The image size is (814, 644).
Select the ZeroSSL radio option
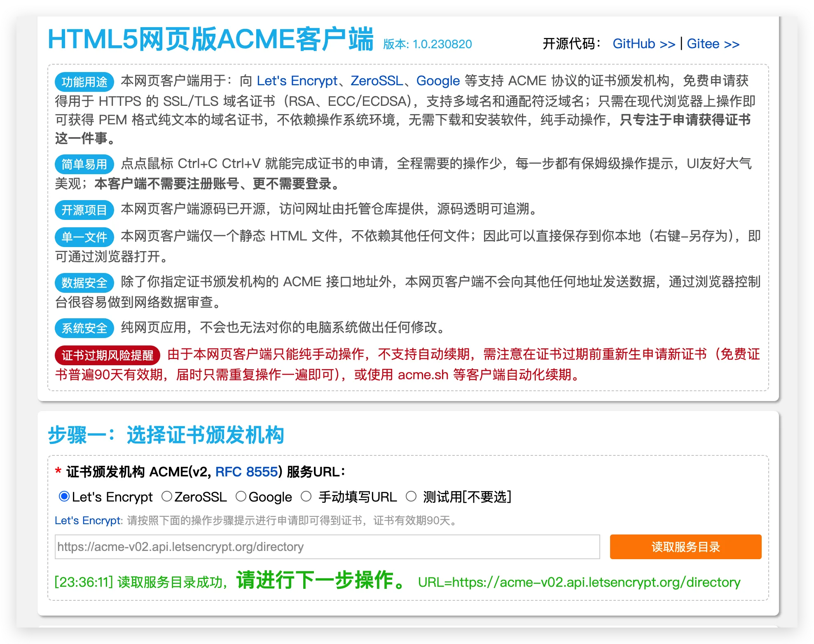(166, 497)
